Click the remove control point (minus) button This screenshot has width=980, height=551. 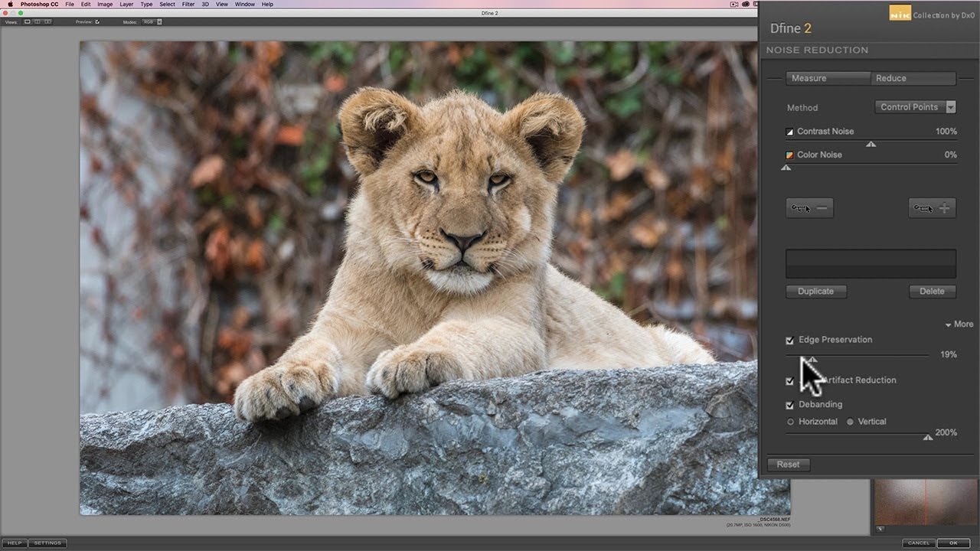[x=809, y=208]
